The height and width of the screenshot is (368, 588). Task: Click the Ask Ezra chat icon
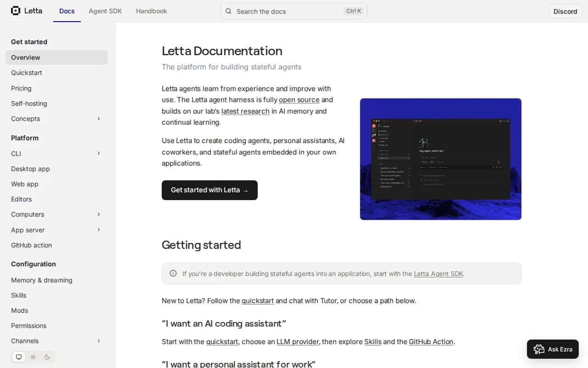[539, 349]
